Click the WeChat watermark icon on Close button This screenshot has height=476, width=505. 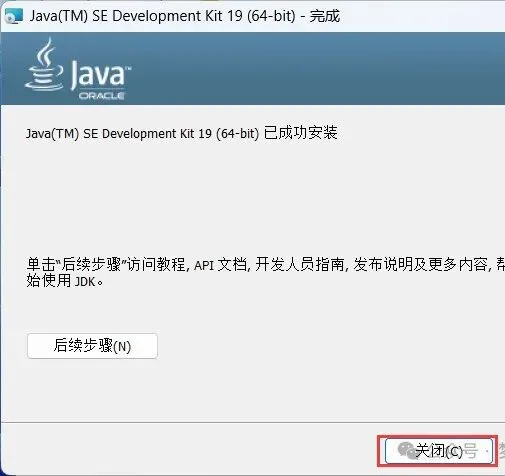pos(407,449)
